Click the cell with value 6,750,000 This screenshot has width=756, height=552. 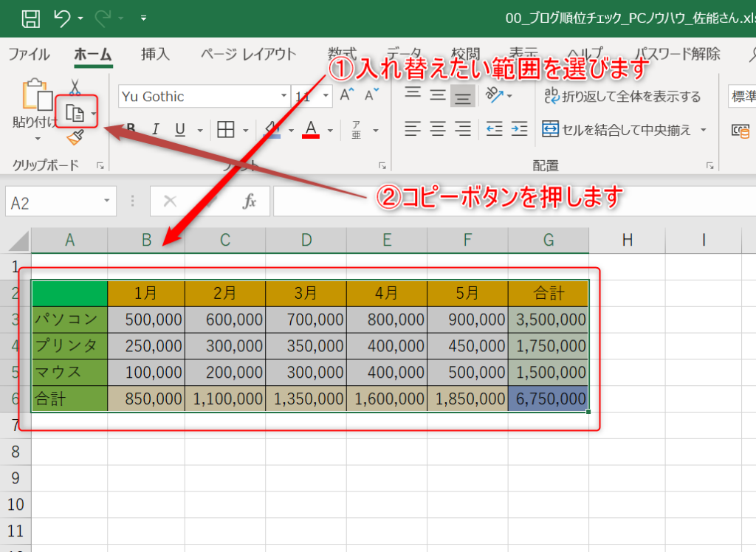pyautogui.click(x=549, y=399)
